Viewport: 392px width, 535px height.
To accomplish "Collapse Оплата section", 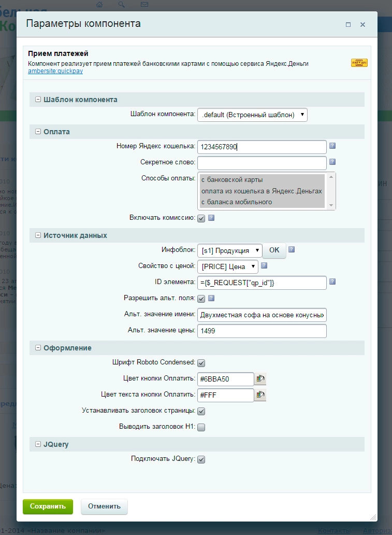I will (x=38, y=132).
